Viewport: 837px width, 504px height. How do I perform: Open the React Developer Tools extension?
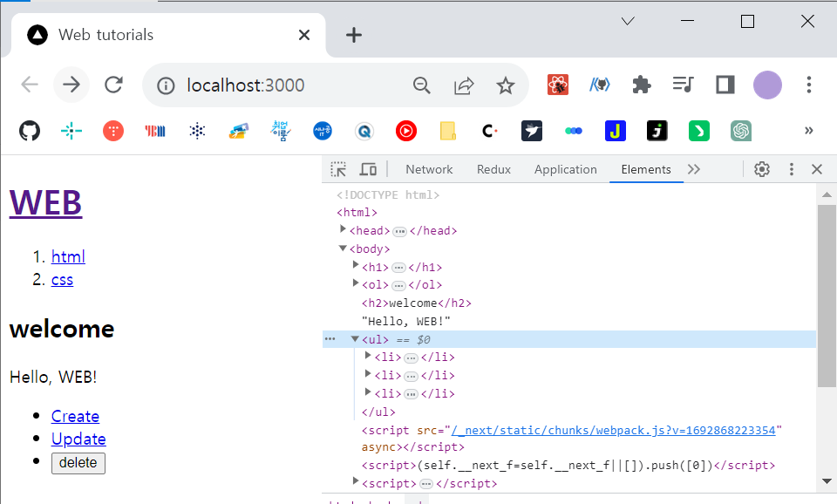558,85
